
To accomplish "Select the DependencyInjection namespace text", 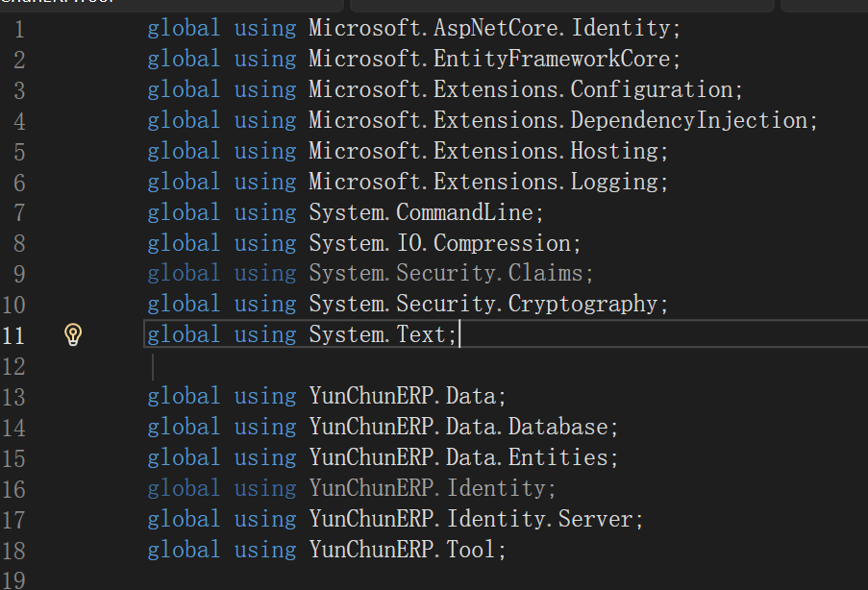I will [x=688, y=120].
